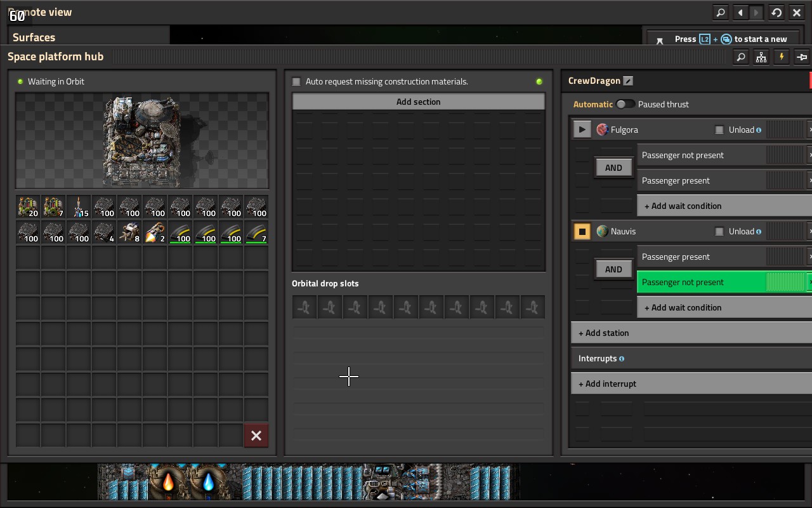Toggle the Automatic / Paused thrust switch
The width and height of the screenshot is (812, 508).
(625, 104)
